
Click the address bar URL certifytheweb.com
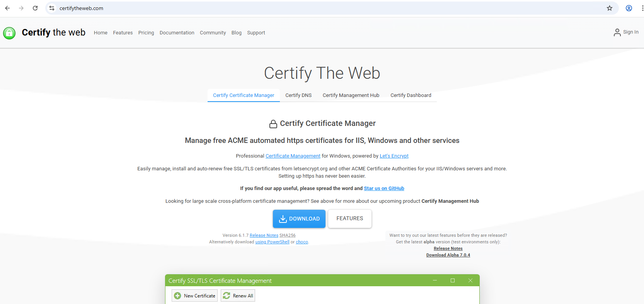[81, 8]
